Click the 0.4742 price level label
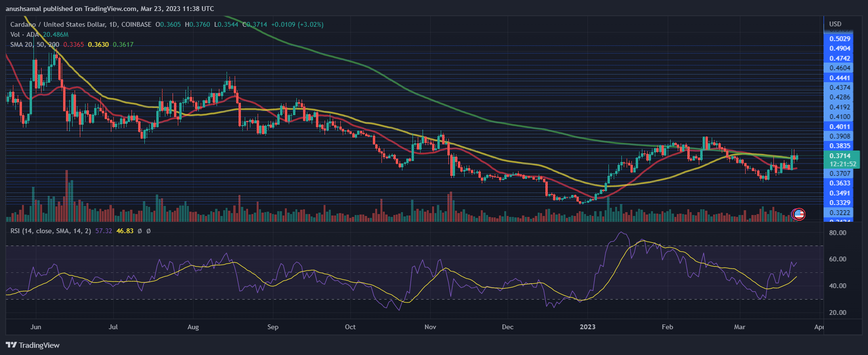The image size is (868, 355). pyautogui.click(x=840, y=58)
